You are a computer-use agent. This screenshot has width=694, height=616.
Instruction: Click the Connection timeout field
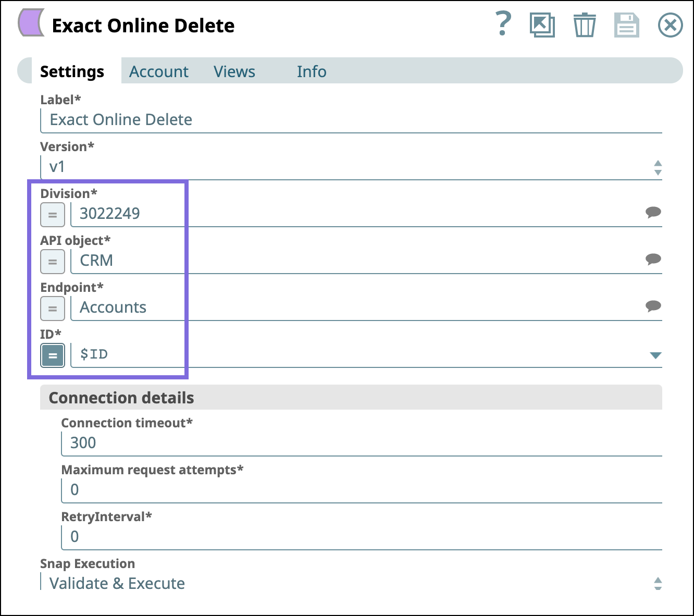point(362,443)
